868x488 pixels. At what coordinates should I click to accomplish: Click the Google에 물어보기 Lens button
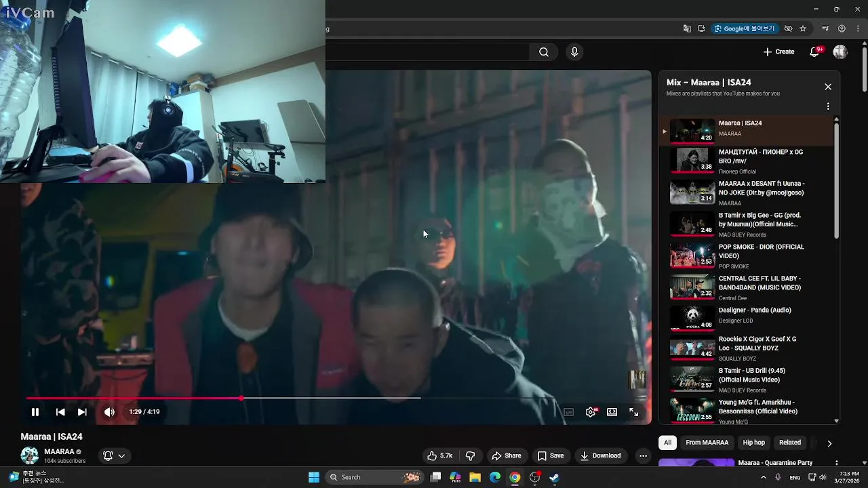(x=744, y=28)
